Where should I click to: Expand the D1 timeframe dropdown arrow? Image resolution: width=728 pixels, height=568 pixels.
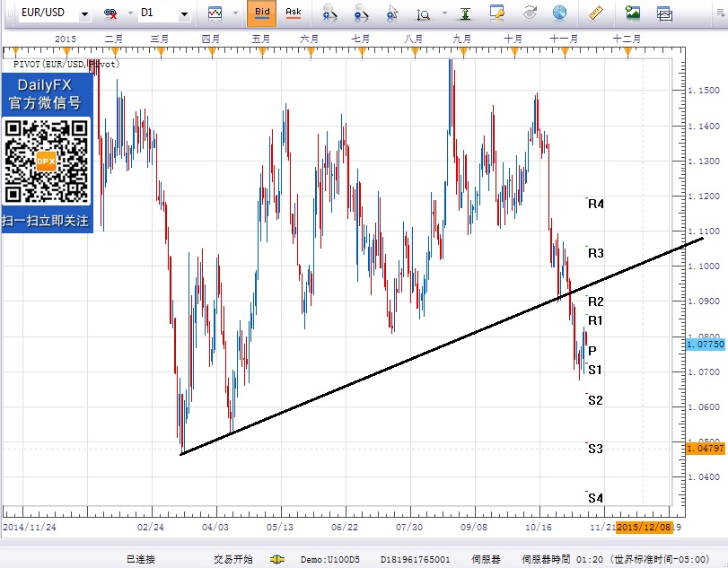185,14
